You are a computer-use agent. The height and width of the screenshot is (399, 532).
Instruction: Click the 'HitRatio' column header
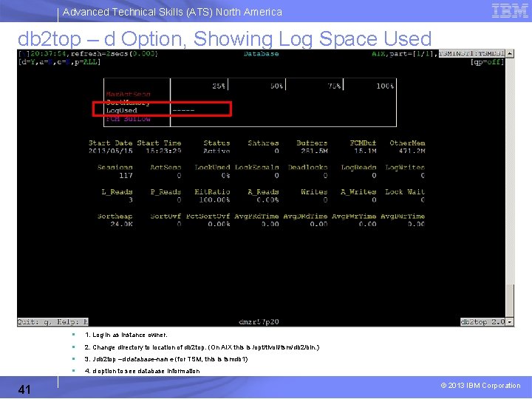(x=212, y=191)
